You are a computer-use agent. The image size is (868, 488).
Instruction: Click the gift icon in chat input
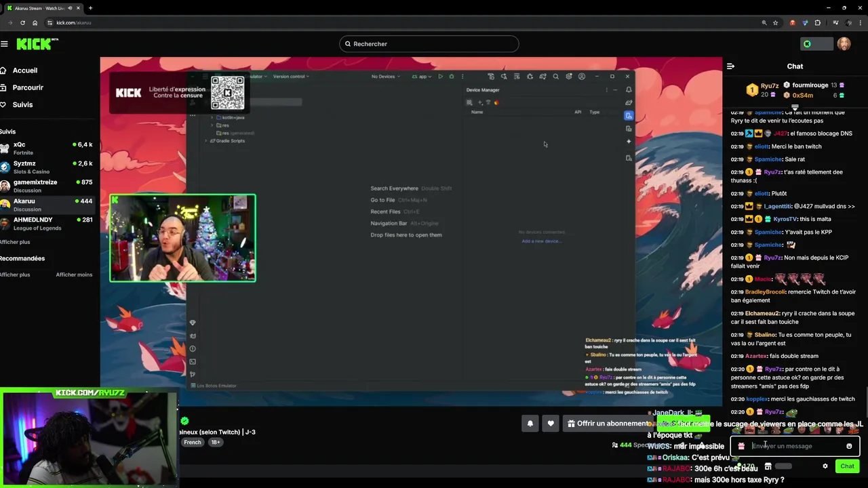click(x=741, y=446)
